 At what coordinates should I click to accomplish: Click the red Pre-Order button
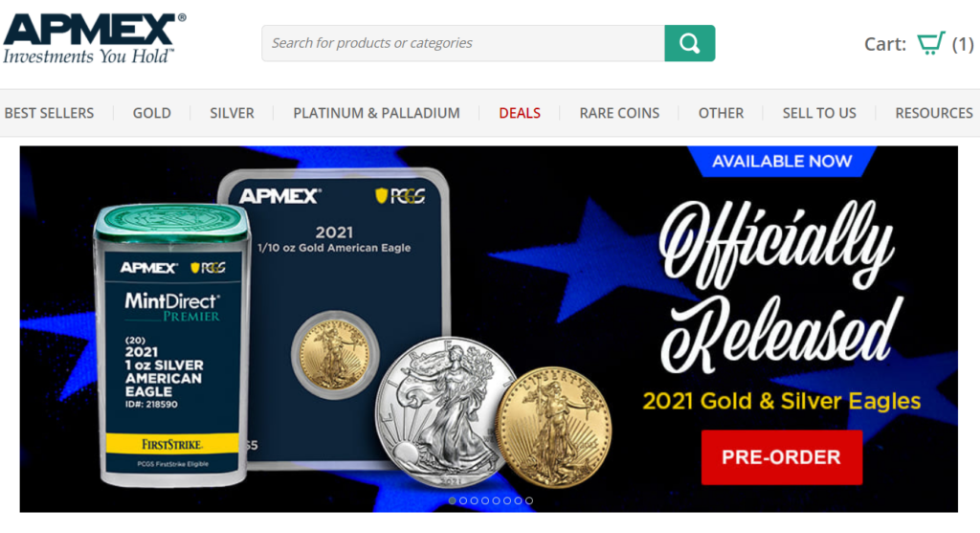click(x=781, y=457)
